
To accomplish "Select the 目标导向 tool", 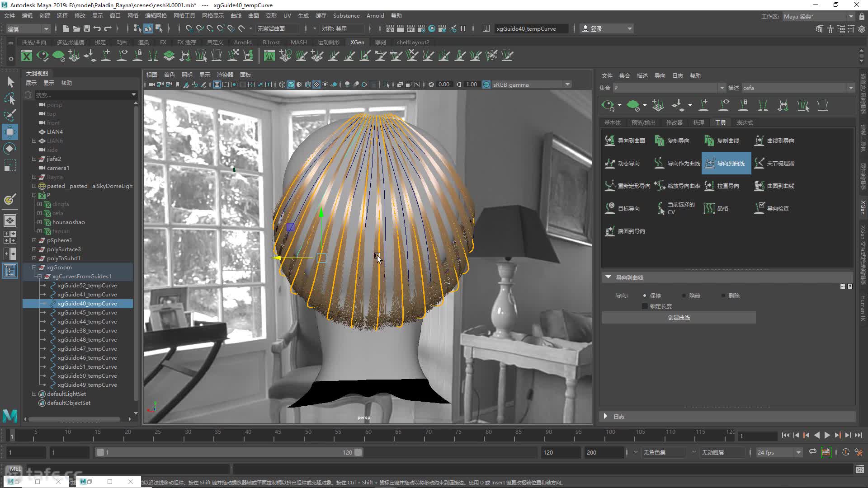I will (622, 208).
